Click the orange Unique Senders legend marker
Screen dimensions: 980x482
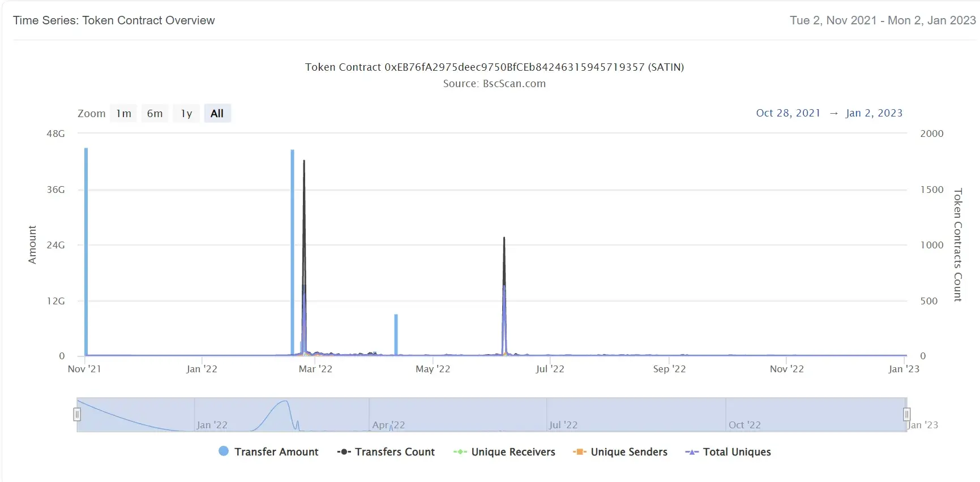tap(579, 451)
